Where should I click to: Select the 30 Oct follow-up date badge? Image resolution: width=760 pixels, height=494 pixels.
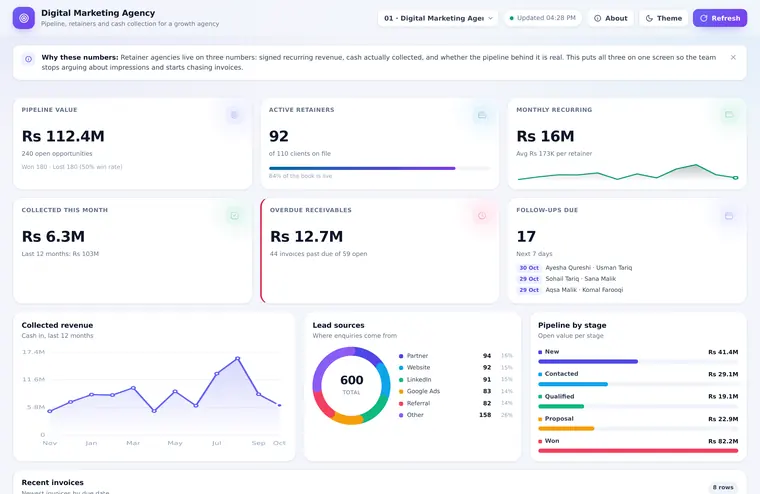(x=529, y=268)
